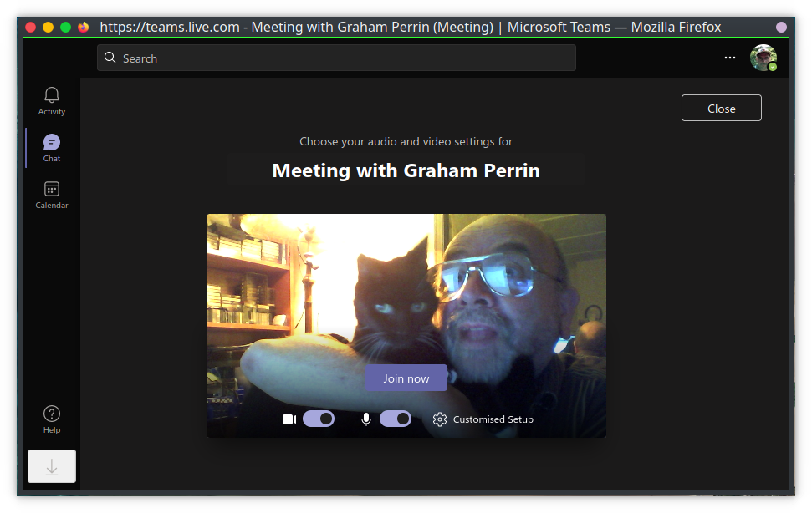This screenshot has width=812, height=513.
Task: Open the profile avatar menu
Action: tap(763, 58)
